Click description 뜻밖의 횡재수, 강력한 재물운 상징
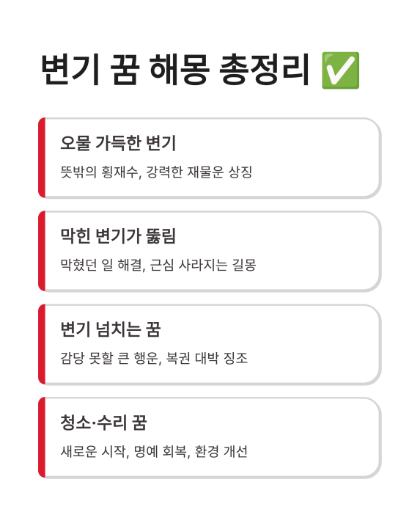420x526 pixels. [156, 172]
